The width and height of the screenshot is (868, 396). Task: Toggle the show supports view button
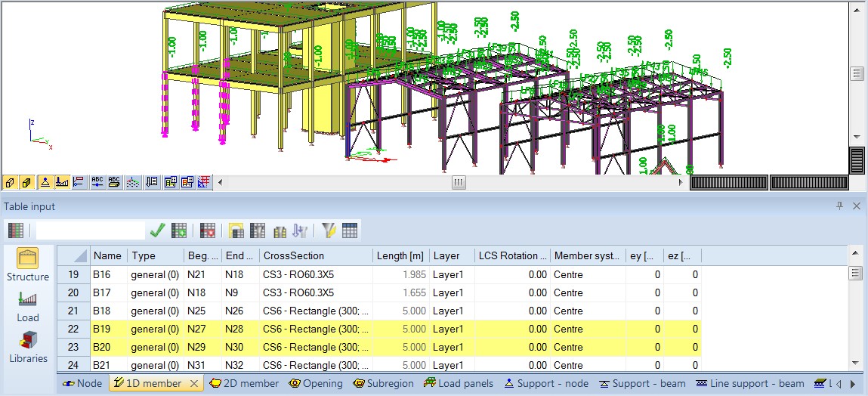(45, 182)
